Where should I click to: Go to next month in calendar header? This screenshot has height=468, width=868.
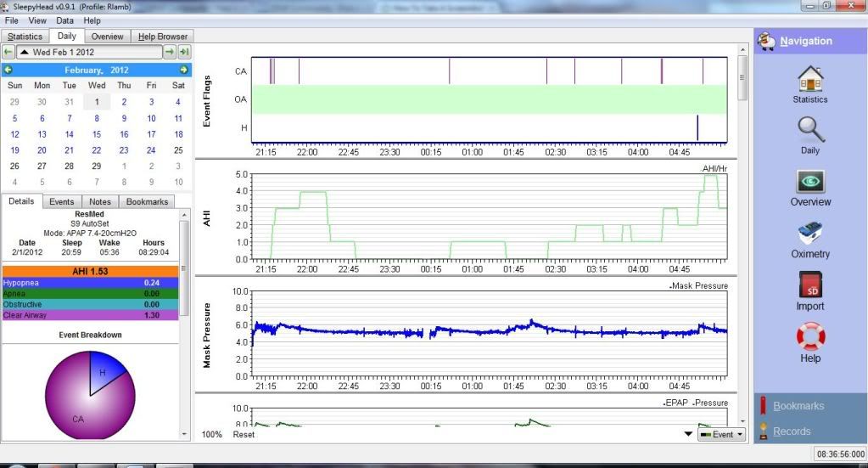(x=184, y=70)
